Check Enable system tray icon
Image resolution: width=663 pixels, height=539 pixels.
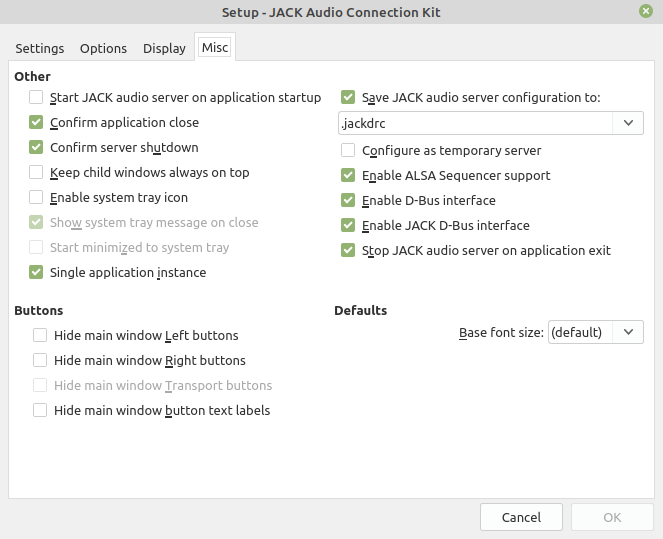pyautogui.click(x=36, y=197)
